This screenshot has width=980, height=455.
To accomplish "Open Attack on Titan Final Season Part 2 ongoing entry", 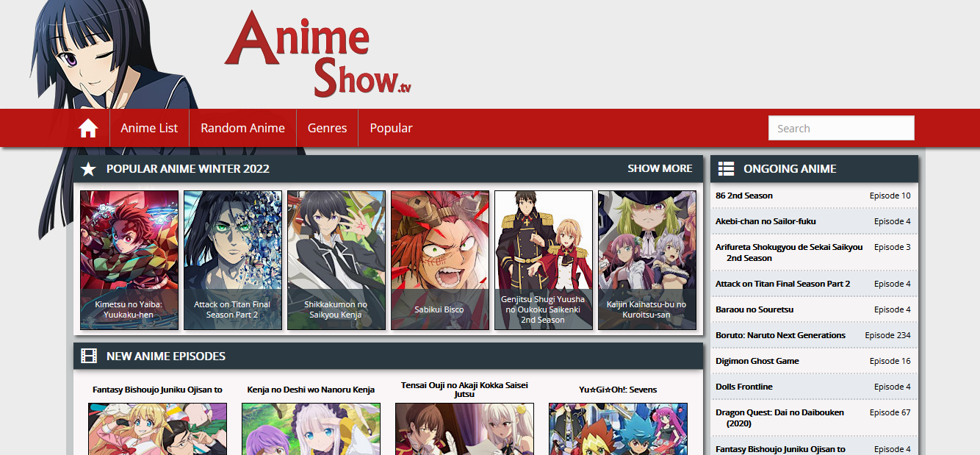I will (782, 284).
